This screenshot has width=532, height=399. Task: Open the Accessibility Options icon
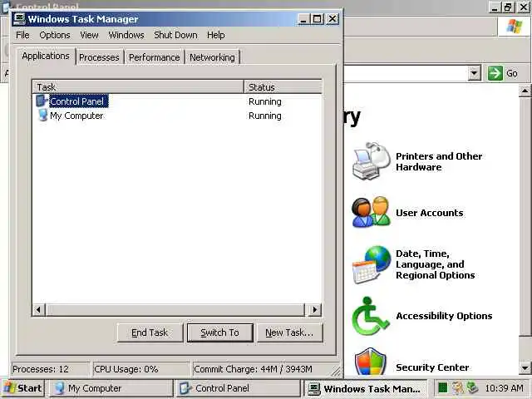370,316
